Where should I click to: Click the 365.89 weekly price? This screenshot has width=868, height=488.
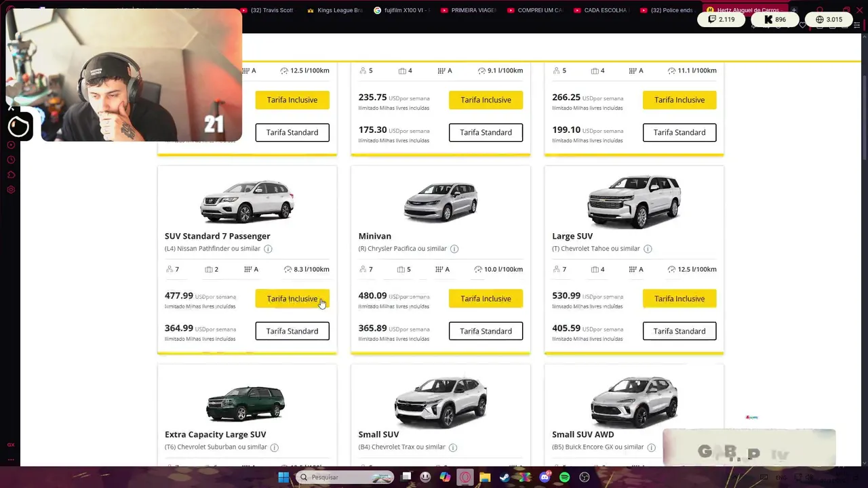pyautogui.click(x=373, y=328)
